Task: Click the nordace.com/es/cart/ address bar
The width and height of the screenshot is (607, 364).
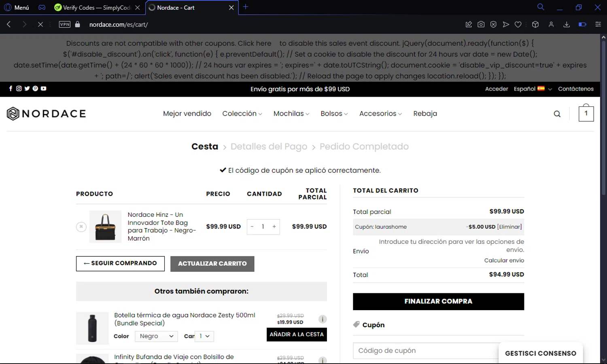Action: [119, 25]
